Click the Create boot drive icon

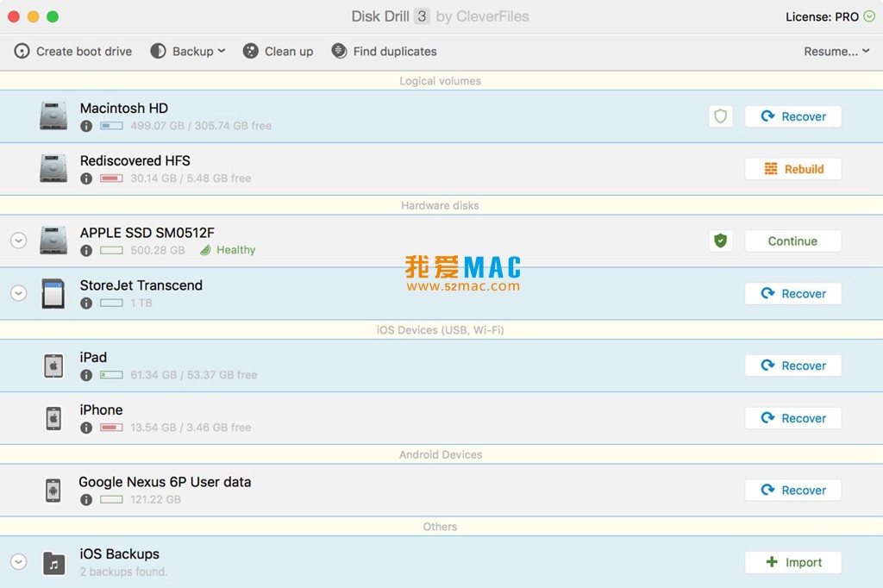pyautogui.click(x=22, y=51)
